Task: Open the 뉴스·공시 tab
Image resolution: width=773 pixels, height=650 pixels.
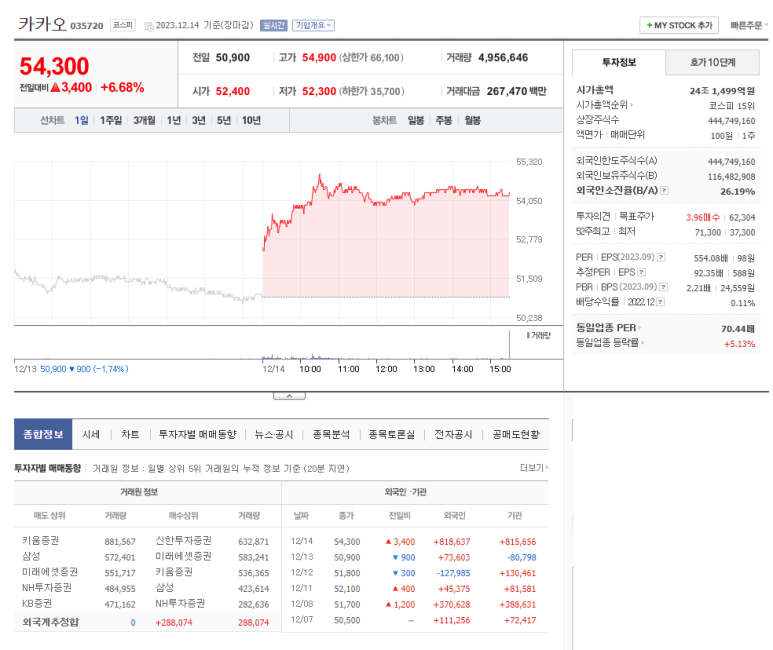Action: pyautogui.click(x=274, y=434)
